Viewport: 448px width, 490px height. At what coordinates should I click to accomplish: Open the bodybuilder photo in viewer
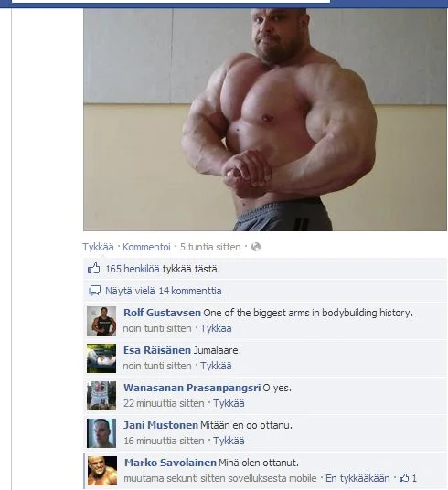point(265,120)
